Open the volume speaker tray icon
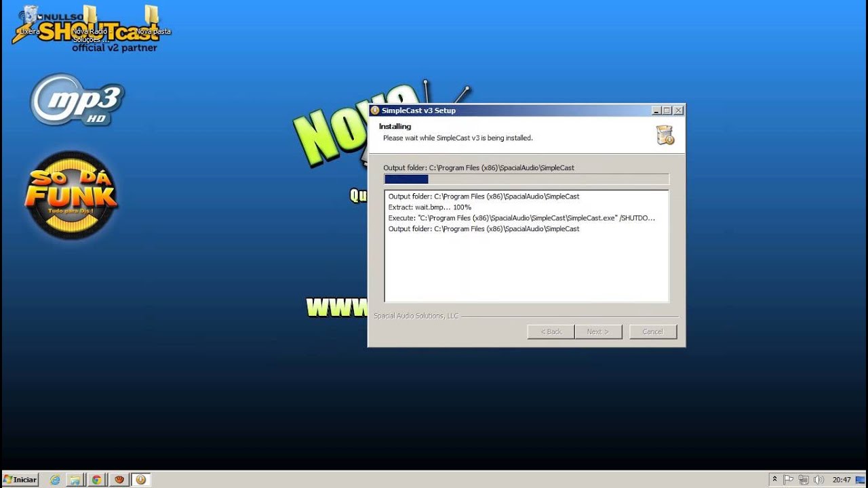Viewport: 868px width, 488px height. pos(818,479)
